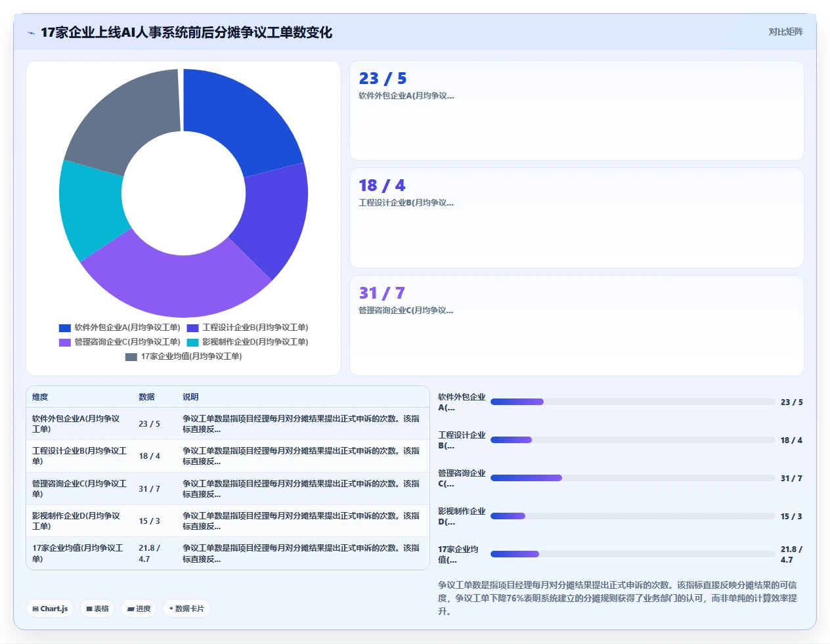Toggle 17家企业均值 legend swatch
Screen dimensions: 830x644
131,356
